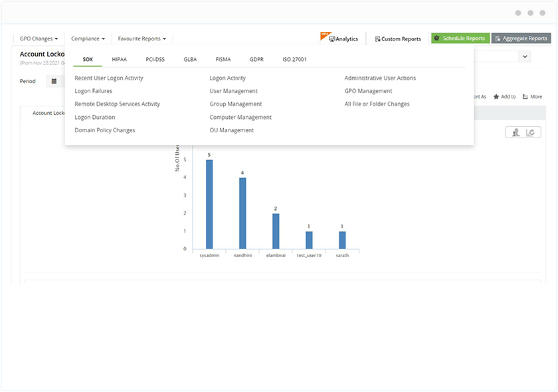The width and height of the screenshot is (558, 392).
Task: Collapse the Compliance dropdown menu
Action: pyautogui.click(x=88, y=39)
